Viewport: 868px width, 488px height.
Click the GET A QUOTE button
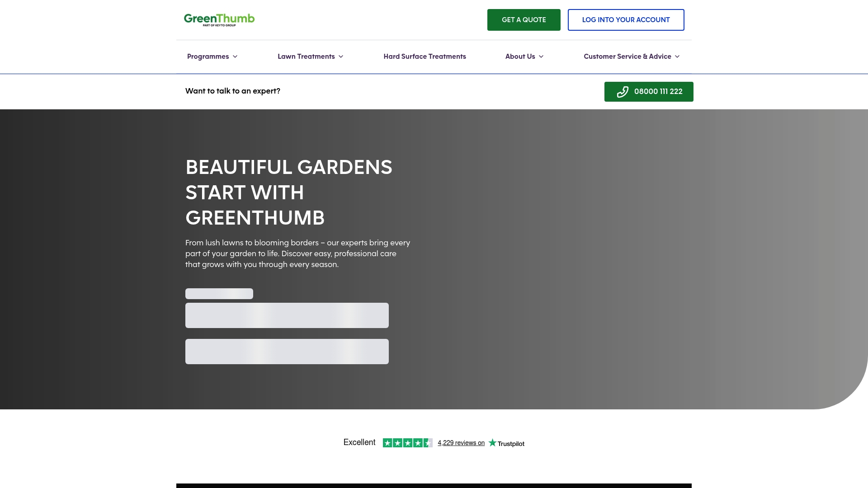coord(524,20)
